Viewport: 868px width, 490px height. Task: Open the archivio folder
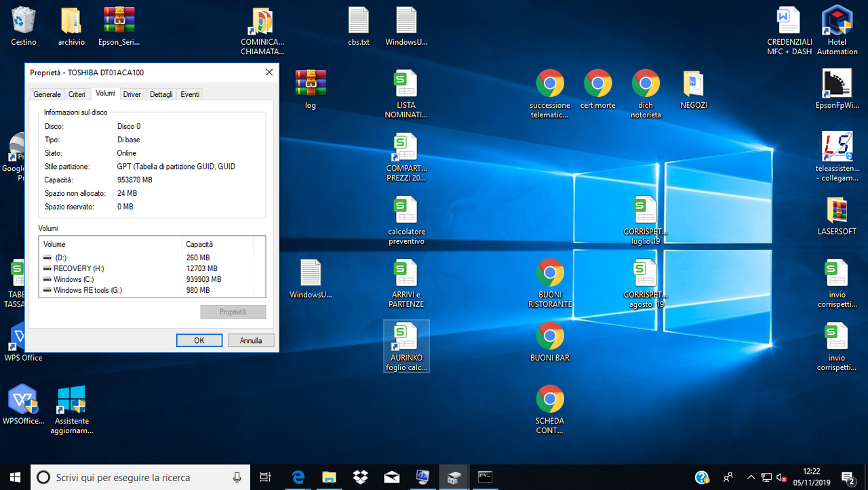pos(71,20)
